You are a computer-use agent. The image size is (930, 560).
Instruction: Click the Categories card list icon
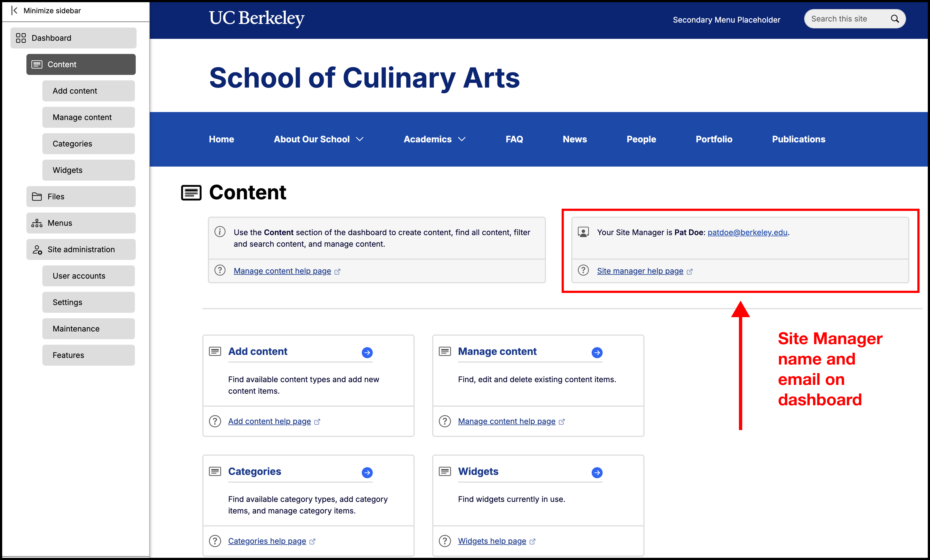tap(215, 471)
